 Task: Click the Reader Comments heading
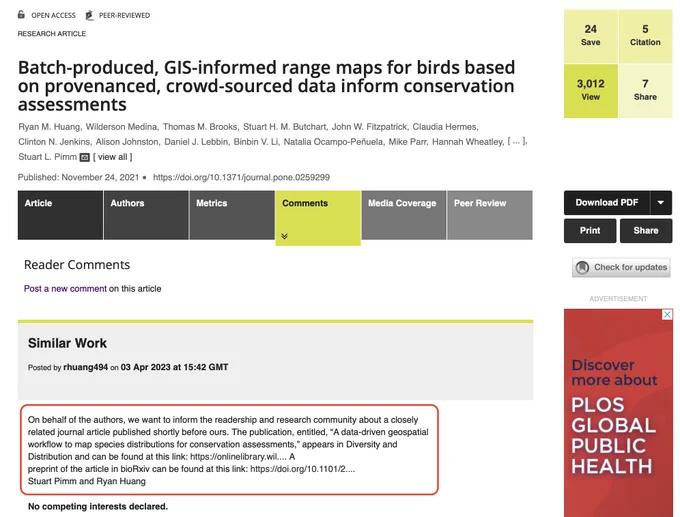click(x=77, y=265)
